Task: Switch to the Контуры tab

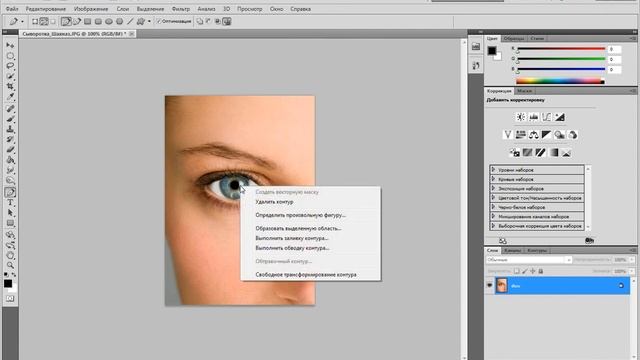Action: click(x=537, y=250)
